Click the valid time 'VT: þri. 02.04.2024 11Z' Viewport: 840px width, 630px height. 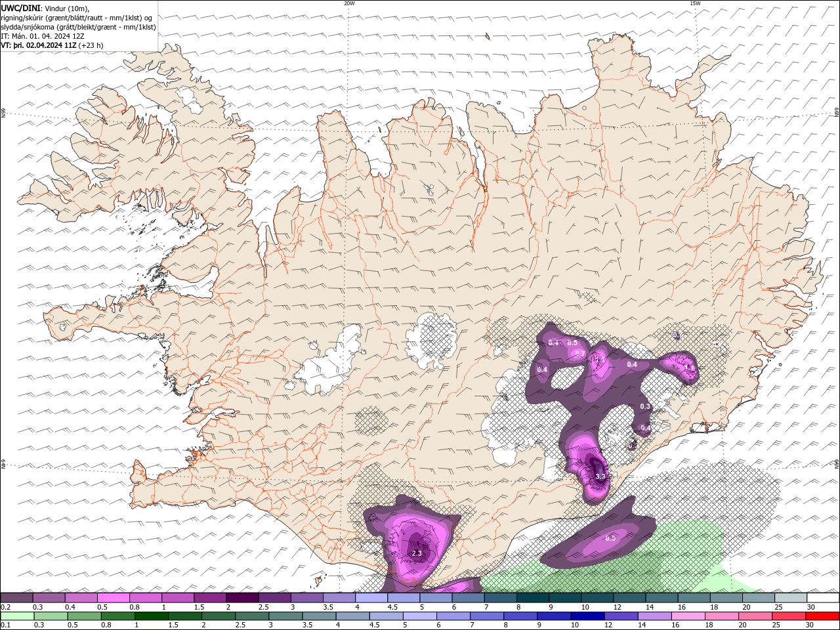[x=39, y=45]
